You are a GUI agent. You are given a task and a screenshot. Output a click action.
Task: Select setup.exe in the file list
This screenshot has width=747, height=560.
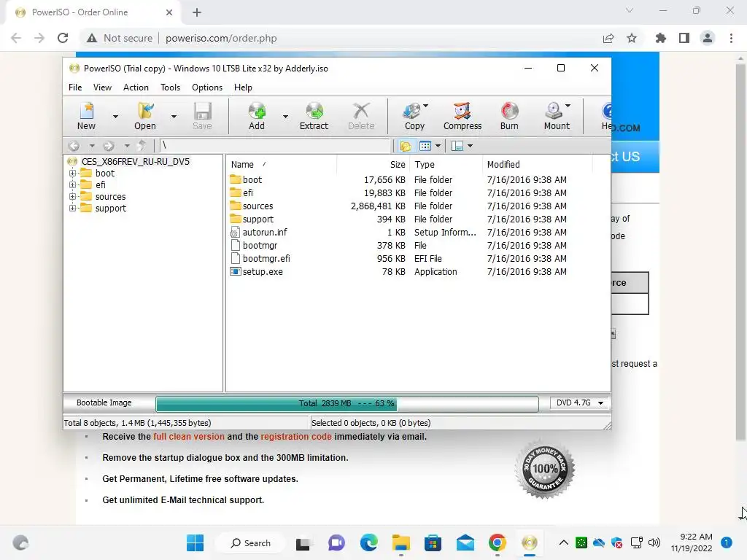[x=263, y=271]
